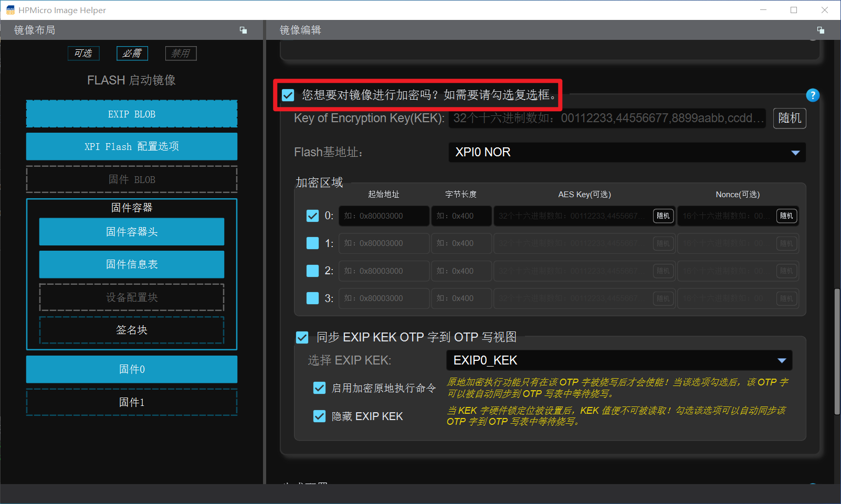
Task: Enable encryption region 2 checkbox
Action: [x=312, y=271]
